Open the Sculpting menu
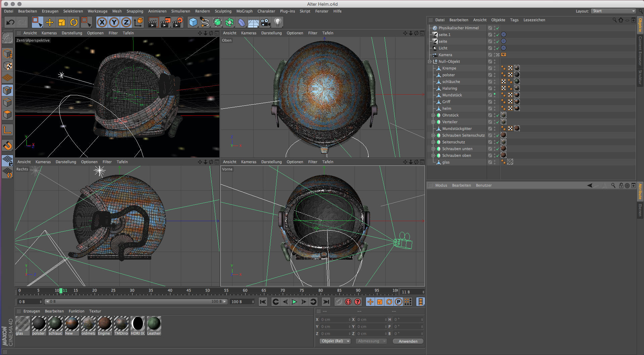The width and height of the screenshot is (644, 355). click(223, 11)
